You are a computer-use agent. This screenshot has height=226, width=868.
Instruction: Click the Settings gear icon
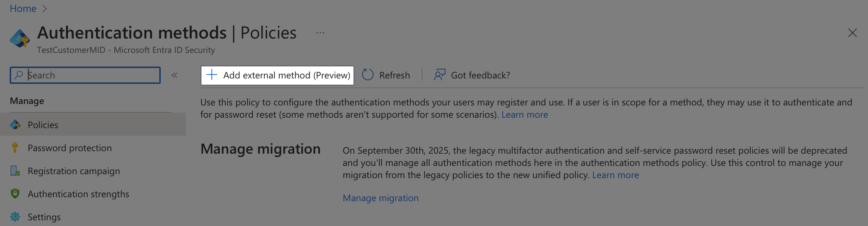15,217
